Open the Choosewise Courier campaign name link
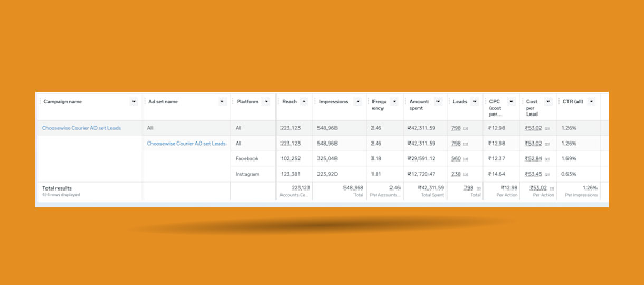 [x=81, y=128]
